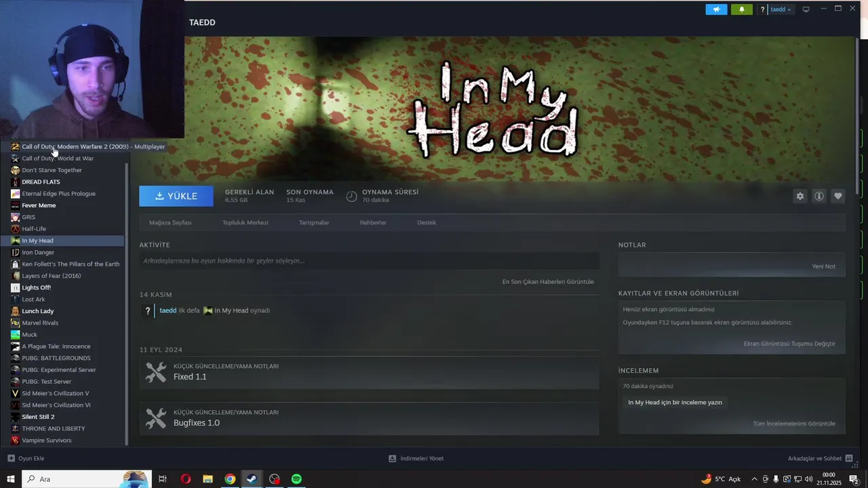Open Windows Start menu
Viewport: 868px width, 488px height.
10,479
